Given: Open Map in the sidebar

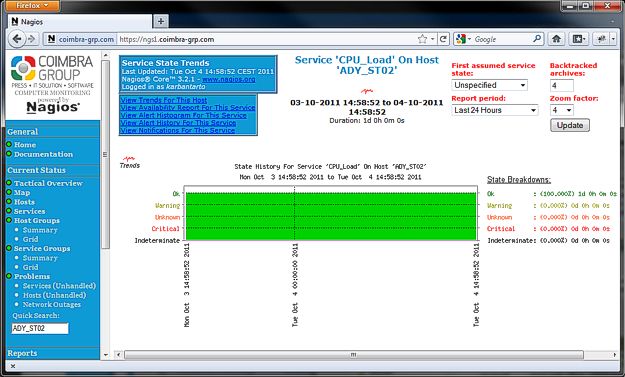Looking at the screenshot, I should [22, 192].
